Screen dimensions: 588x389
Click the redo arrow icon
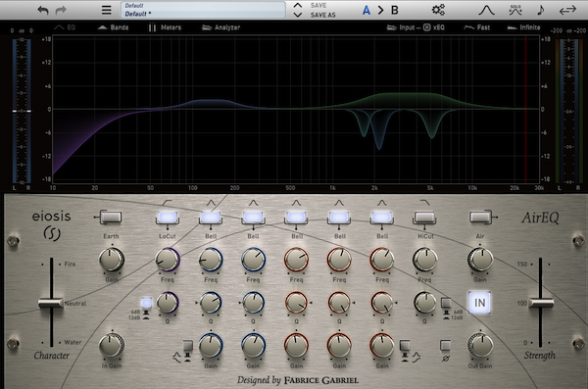[61, 10]
